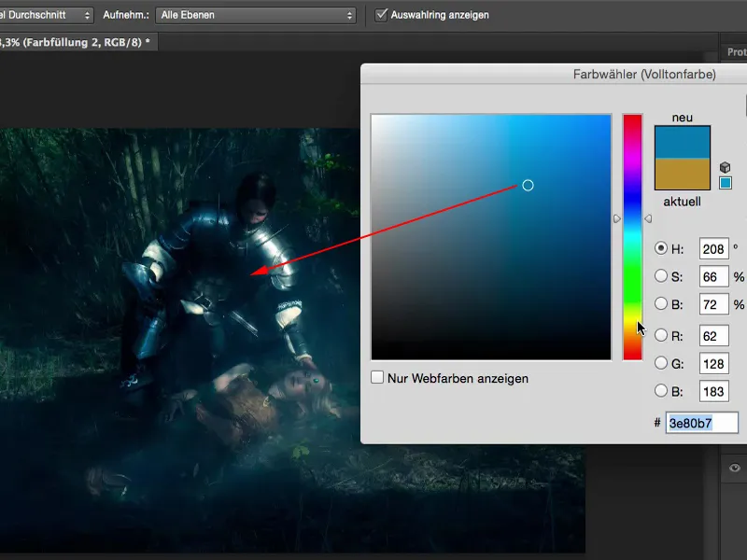Switch to the Farbfüllung 2 document tab
Image resolution: width=747 pixels, height=560 pixels.
pyautogui.click(x=77, y=42)
